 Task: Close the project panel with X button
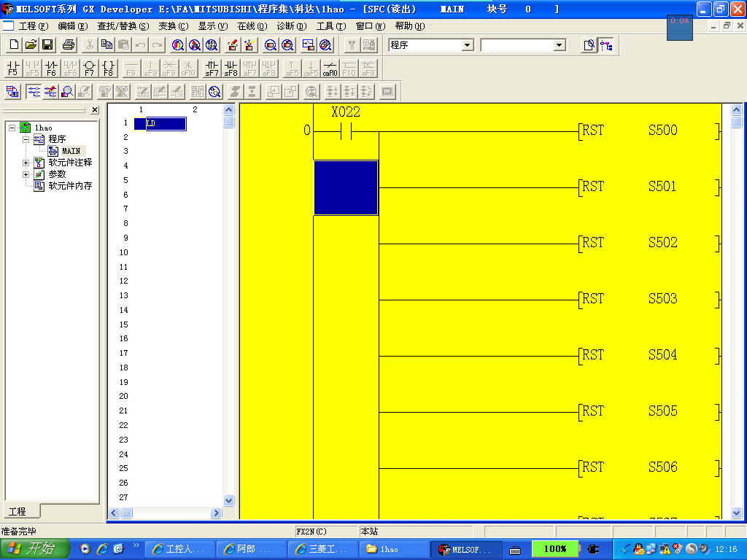(95, 109)
